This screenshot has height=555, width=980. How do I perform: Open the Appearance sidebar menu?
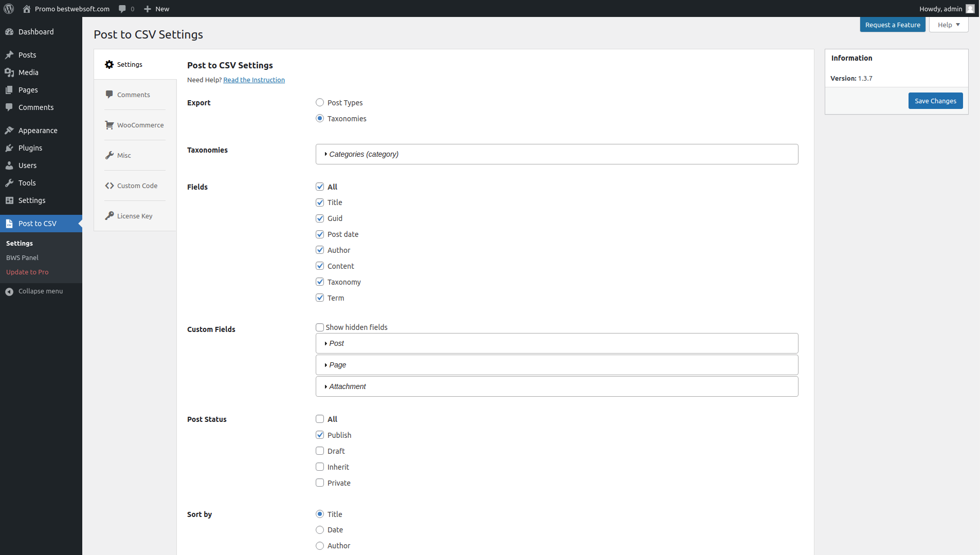coord(41,131)
